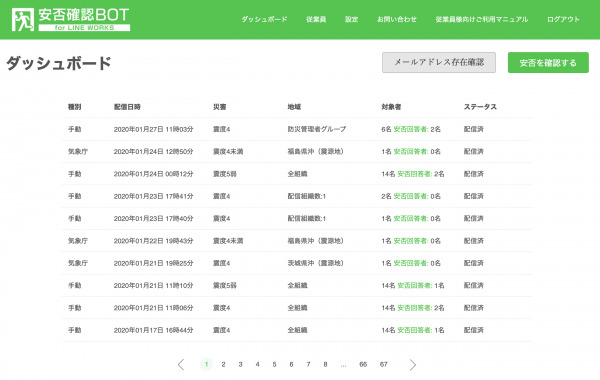Click the 安否確認BOT logo icon
This screenshot has height=380, width=600.
[x=23, y=20]
